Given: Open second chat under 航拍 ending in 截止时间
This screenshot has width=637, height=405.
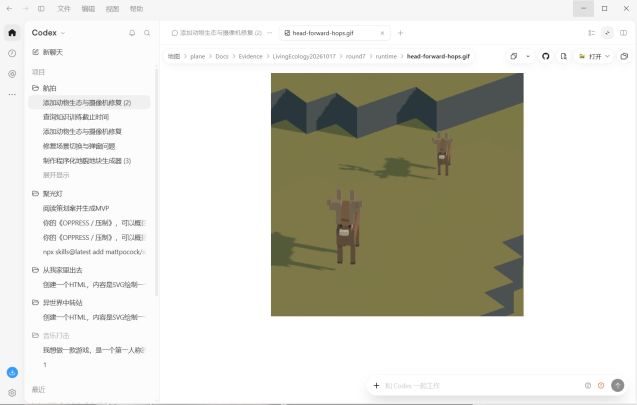Looking at the screenshot, I should click(89, 117).
